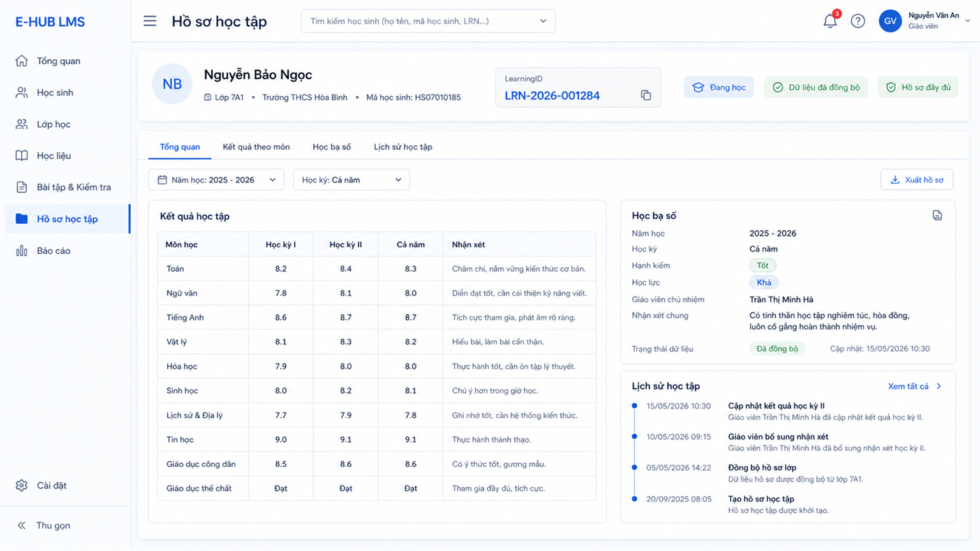Expand the Nguyễn Văn An account menu arrow
Viewport: 980px width, 551px height.
(x=968, y=21)
